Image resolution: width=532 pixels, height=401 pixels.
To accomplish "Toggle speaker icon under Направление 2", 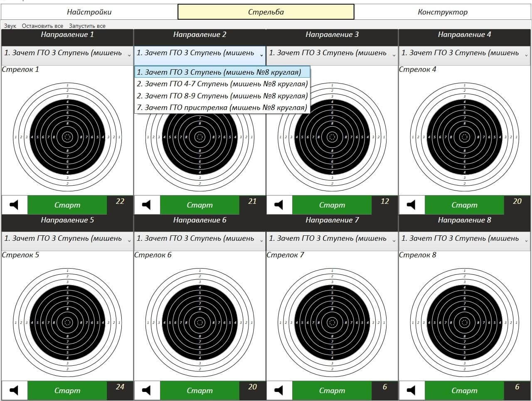I will 146,205.
